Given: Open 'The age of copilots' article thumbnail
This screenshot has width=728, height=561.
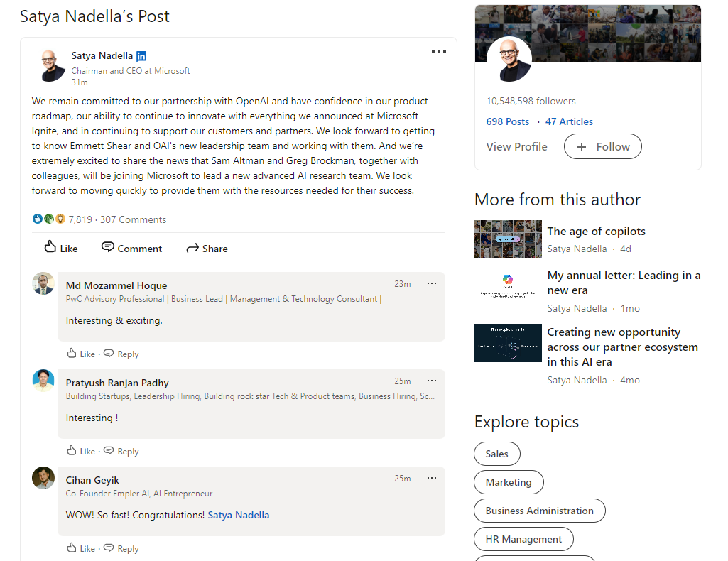Looking at the screenshot, I should click(508, 239).
